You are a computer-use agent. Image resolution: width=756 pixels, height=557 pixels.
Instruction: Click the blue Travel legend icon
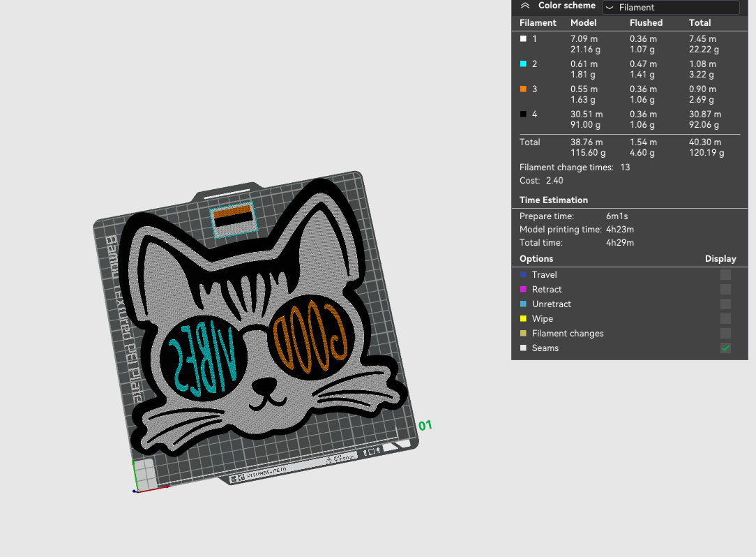tap(524, 274)
